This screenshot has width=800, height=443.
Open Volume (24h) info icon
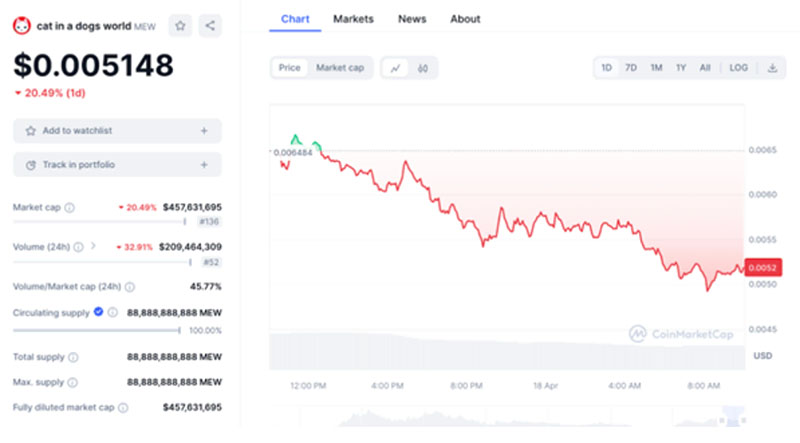click(78, 247)
